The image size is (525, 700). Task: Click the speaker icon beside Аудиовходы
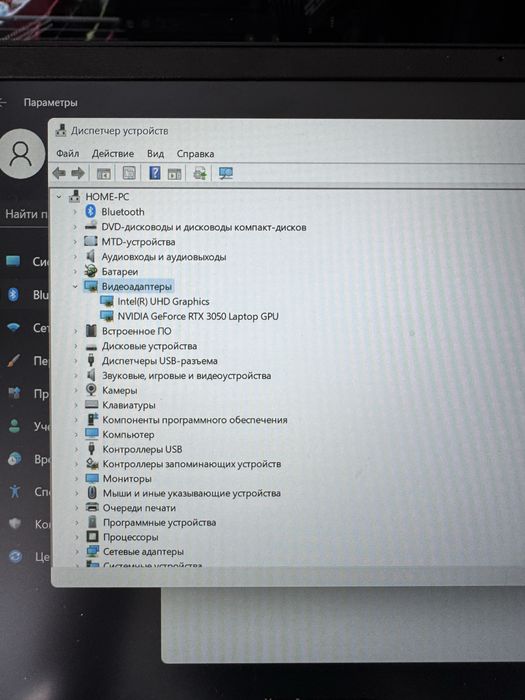pos(91,256)
